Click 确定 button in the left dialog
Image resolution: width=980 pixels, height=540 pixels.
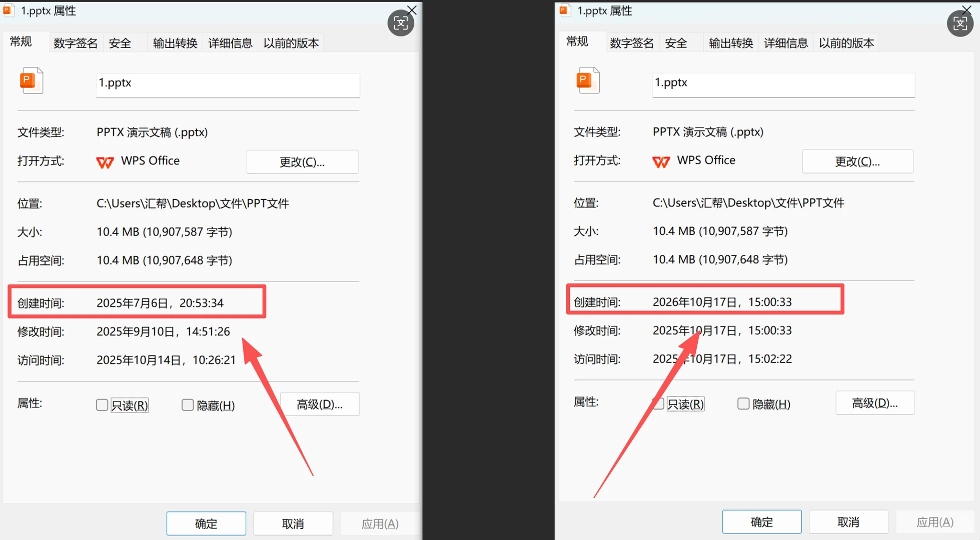[206, 523]
